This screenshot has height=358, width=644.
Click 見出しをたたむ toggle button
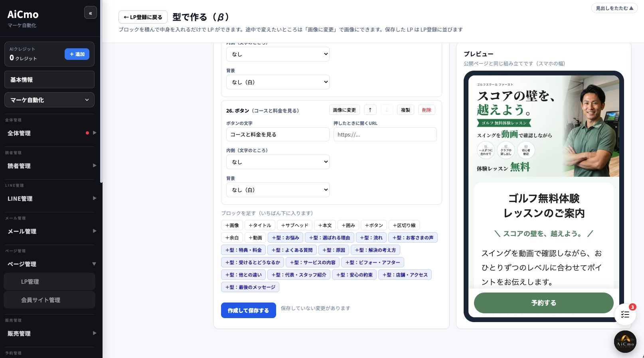[614, 8]
